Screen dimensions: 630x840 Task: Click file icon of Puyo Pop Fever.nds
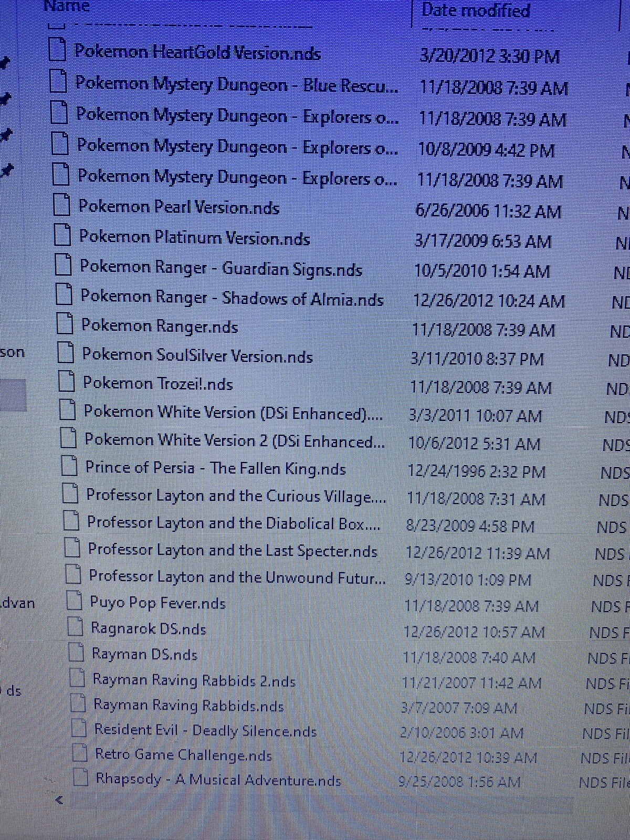[x=74, y=601]
